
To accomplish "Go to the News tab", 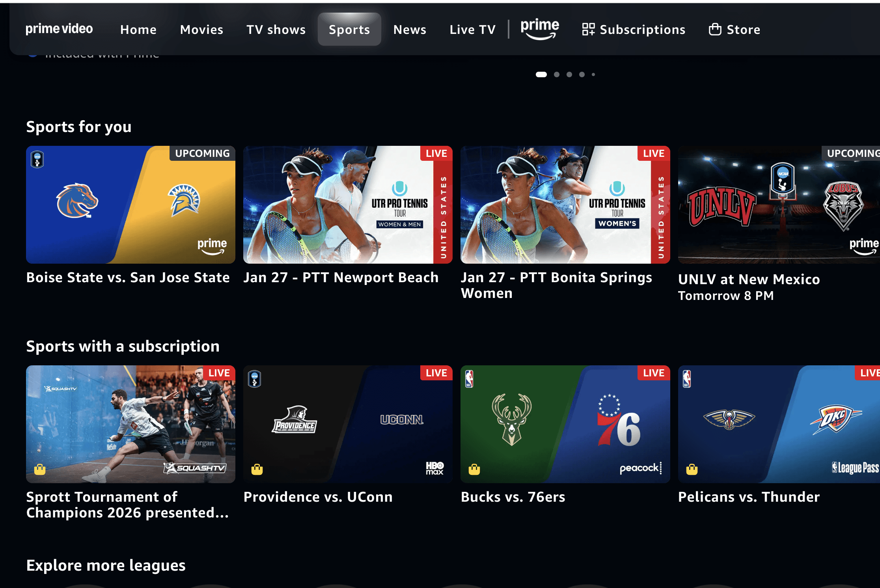I will tap(410, 30).
